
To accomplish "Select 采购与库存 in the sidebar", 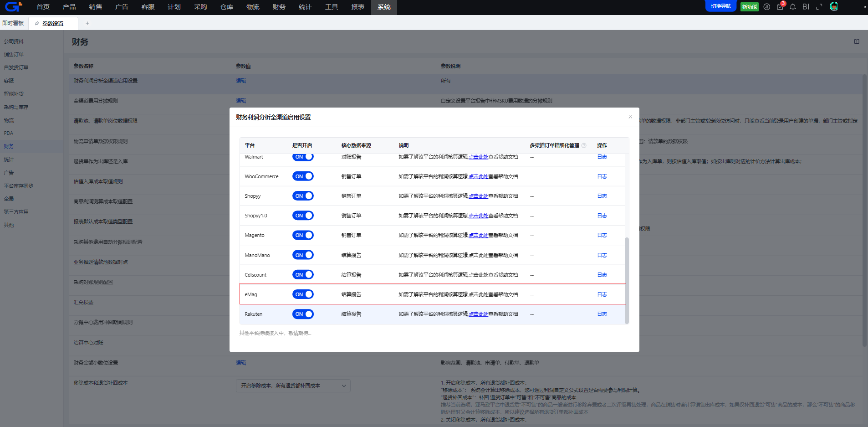I will click(16, 107).
